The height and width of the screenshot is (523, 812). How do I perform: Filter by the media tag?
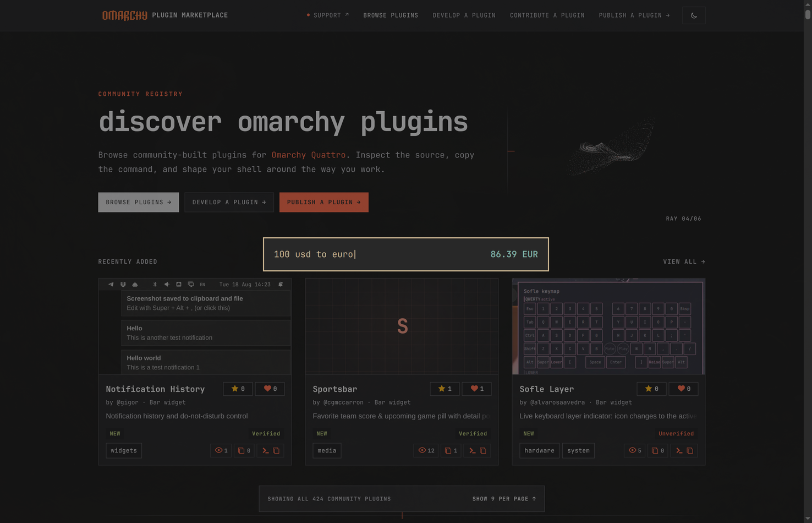[x=327, y=450]
